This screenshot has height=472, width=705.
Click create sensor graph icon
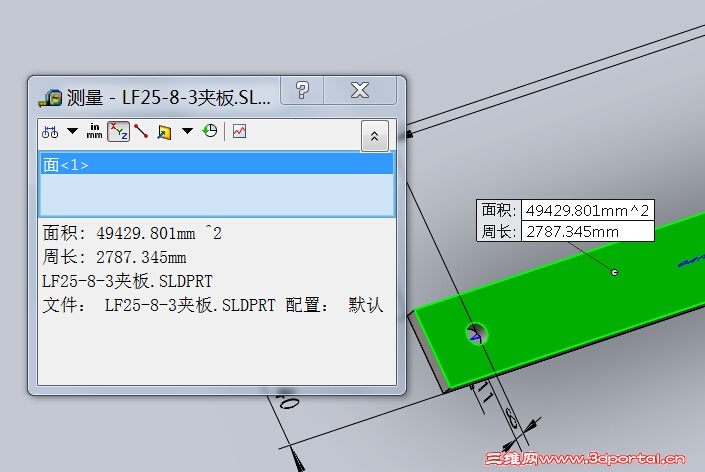pos(239,131)
